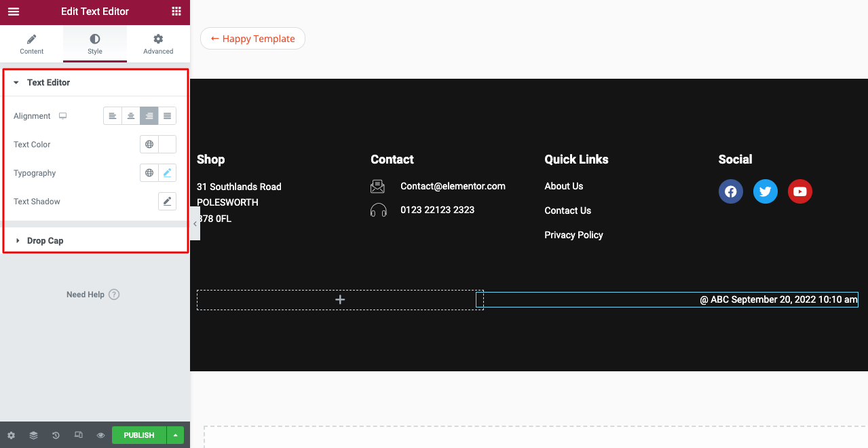
Task: Select left text alignment option
Action: [x=112, y=115]
